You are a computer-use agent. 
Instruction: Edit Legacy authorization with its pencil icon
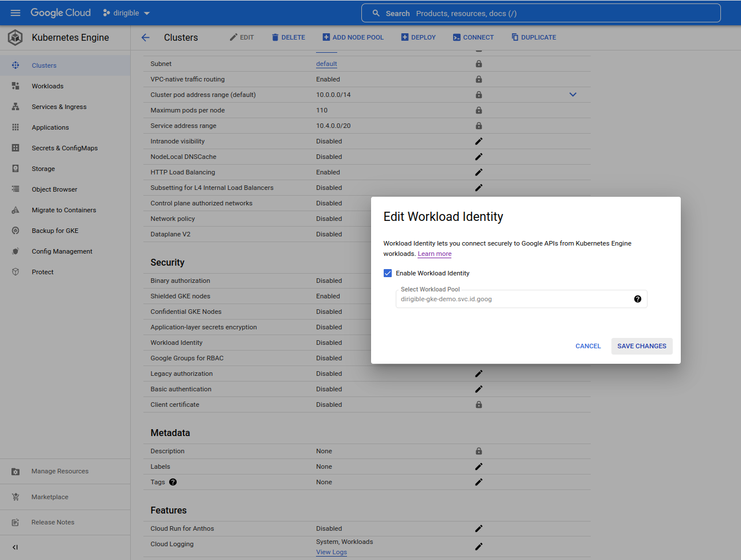(479, 374)
